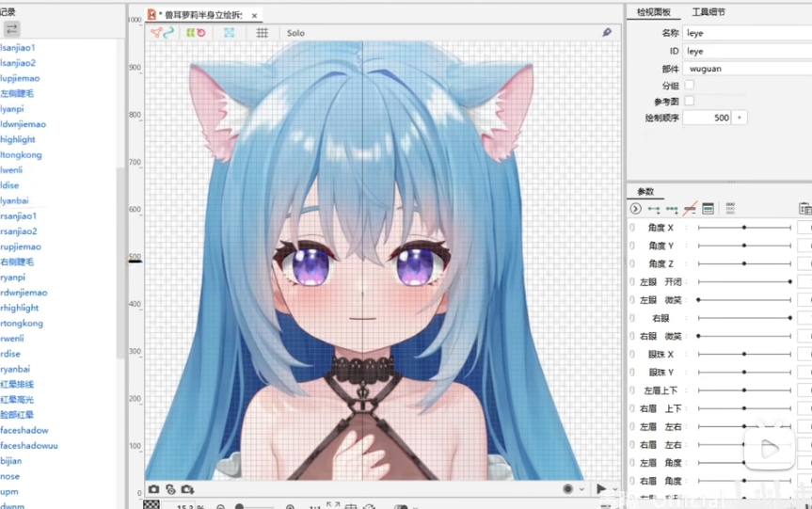Click the grid display icon in canvas toolbar
Viewport: 812px width, 509px height.
pyautogui.click(x=263, y=33)
